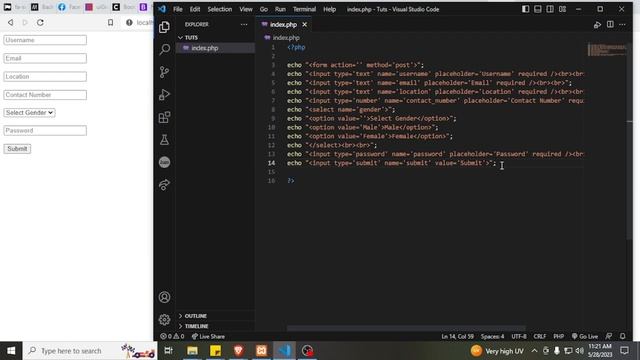Open the Select Gender dropdown in browser
The height and width of the screenshot is (360, 640).
click(29, 113)
